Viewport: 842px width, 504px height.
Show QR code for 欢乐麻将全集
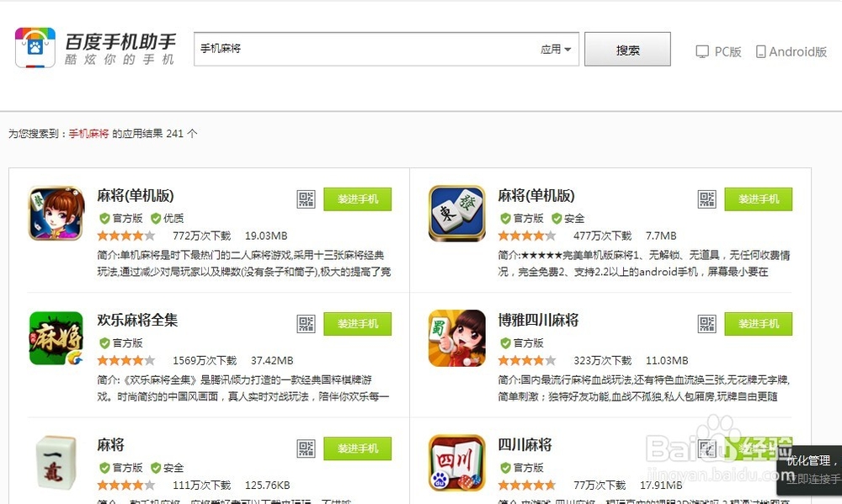tap(306, 324)
